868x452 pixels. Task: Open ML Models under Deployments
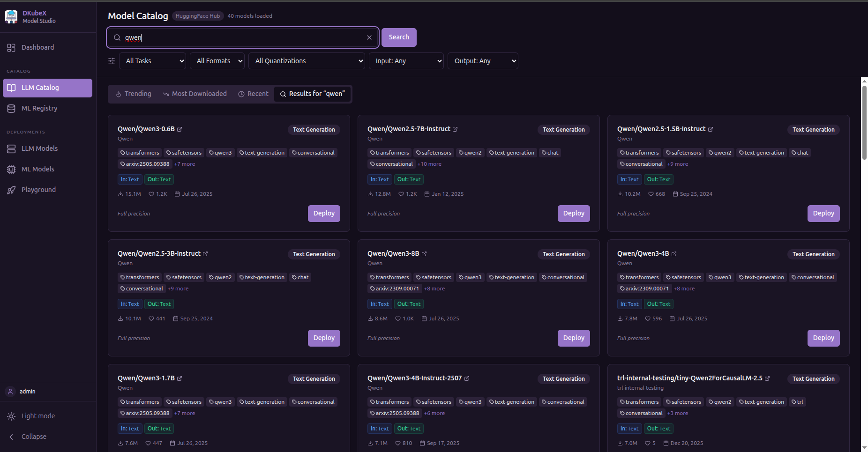(x=48, y=169)
